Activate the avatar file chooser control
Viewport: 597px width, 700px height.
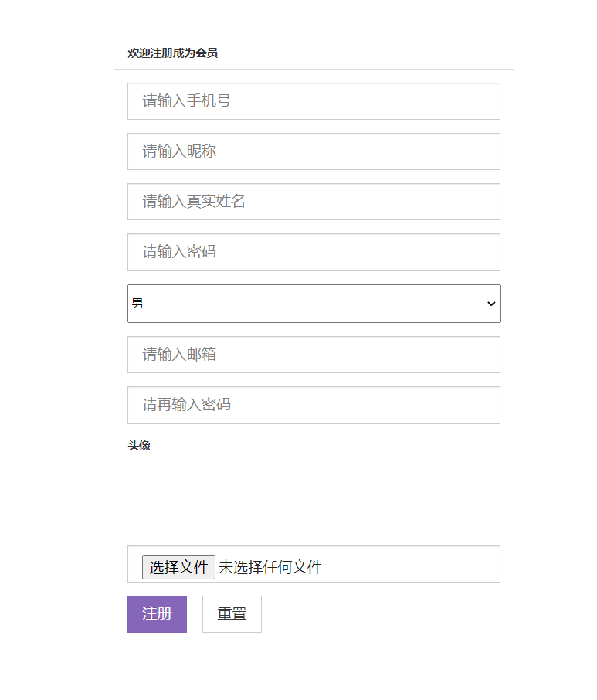click(178, 566)
